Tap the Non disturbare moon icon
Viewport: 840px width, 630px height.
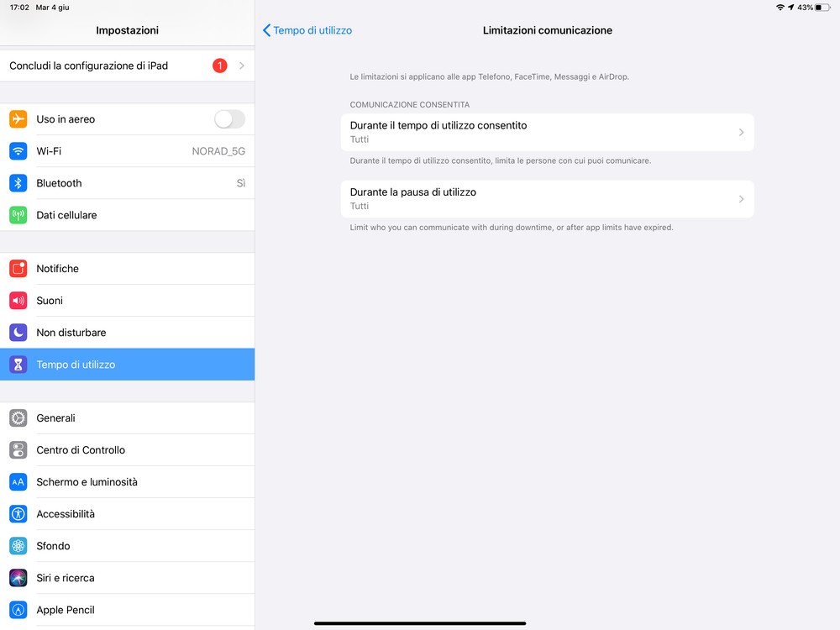(18, 333)
